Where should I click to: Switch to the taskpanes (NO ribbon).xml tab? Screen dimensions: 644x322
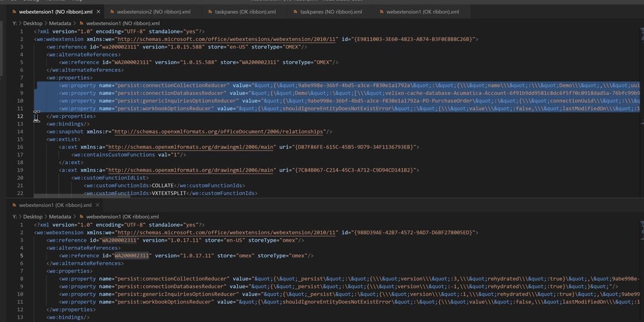(331, 10)
